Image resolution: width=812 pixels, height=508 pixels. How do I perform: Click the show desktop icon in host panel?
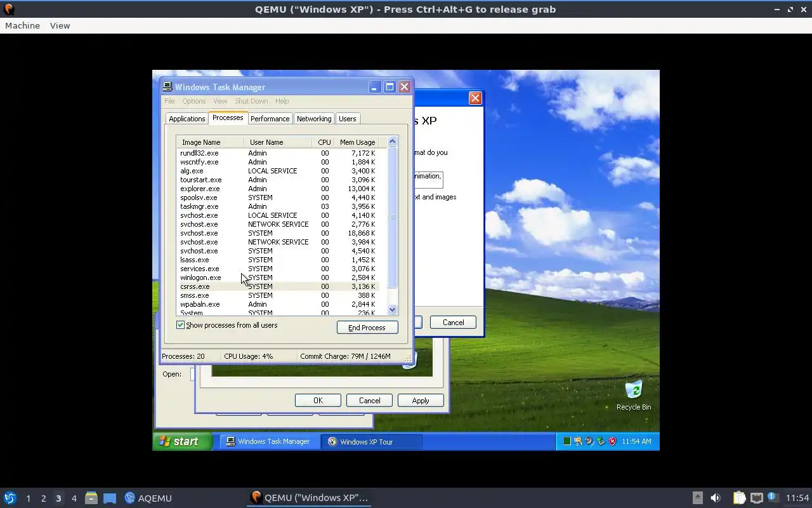tap(110, 498)
